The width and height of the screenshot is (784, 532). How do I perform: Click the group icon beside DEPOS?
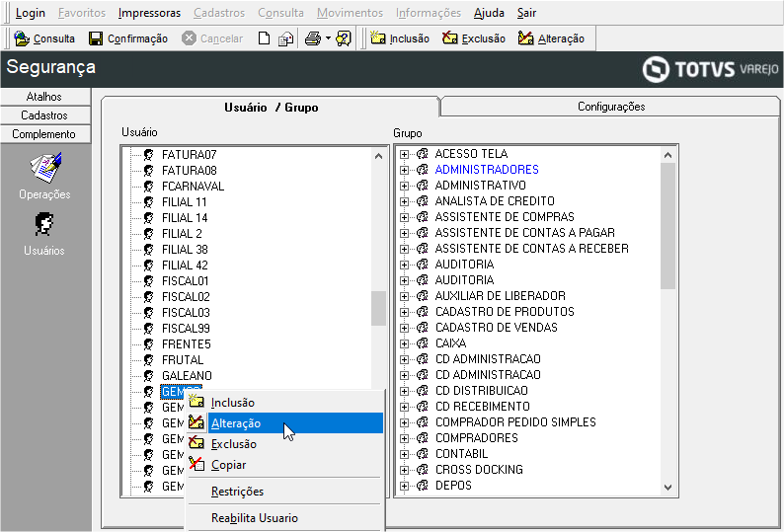pos(423,486)
